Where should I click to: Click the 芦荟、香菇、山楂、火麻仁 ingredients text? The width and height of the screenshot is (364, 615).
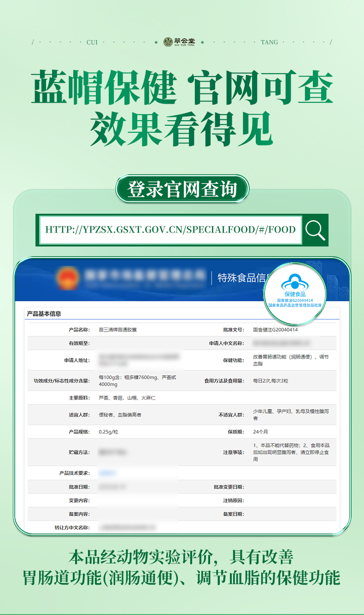pyautogui.click(x=127, y=398)
